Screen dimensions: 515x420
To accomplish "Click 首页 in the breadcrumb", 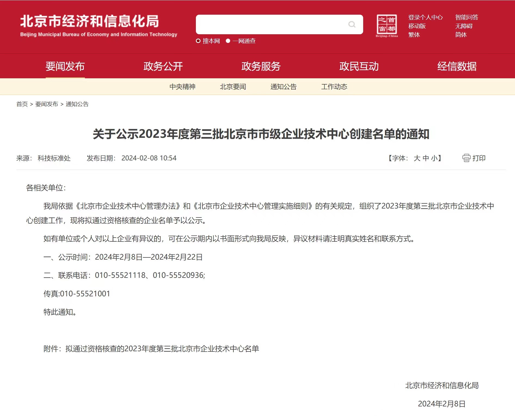I will point(22,104).
